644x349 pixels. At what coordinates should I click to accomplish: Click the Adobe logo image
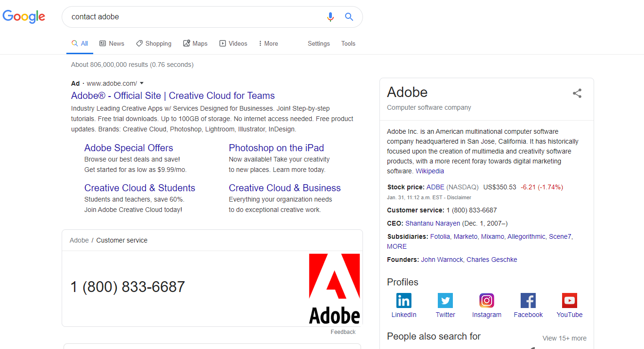[334, 289]
